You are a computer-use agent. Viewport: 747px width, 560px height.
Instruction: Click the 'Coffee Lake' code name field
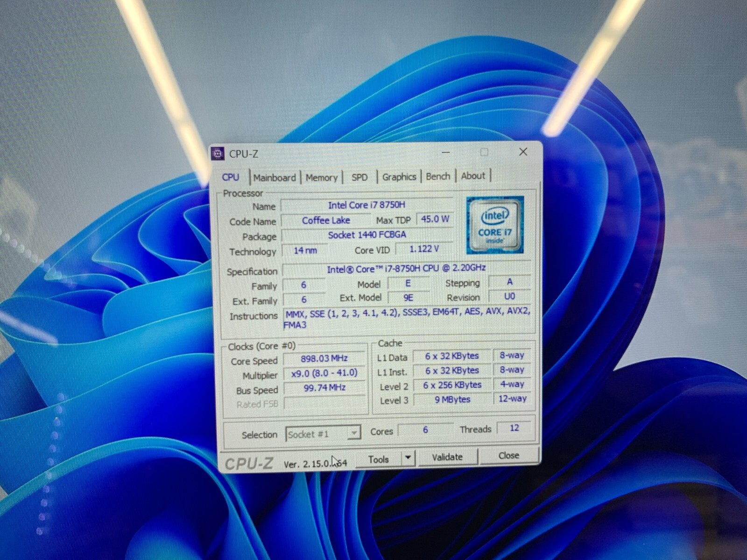click(326, 220)
